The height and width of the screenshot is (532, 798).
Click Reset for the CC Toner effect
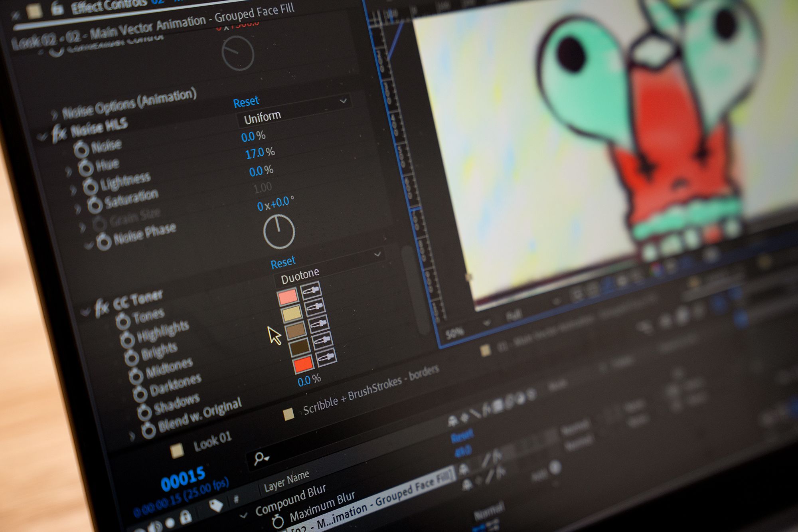pyautogui.click(x=282, y=263)
